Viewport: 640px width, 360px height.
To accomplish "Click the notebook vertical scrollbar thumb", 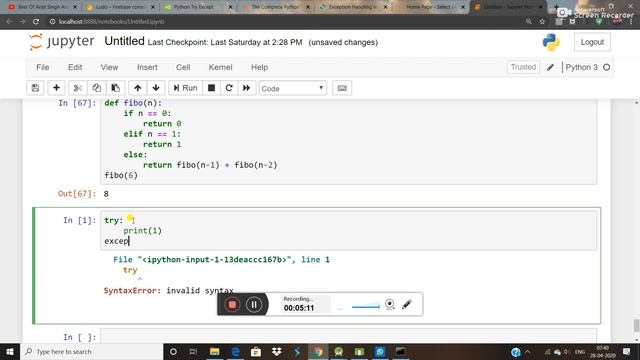I will pos(636,325).
